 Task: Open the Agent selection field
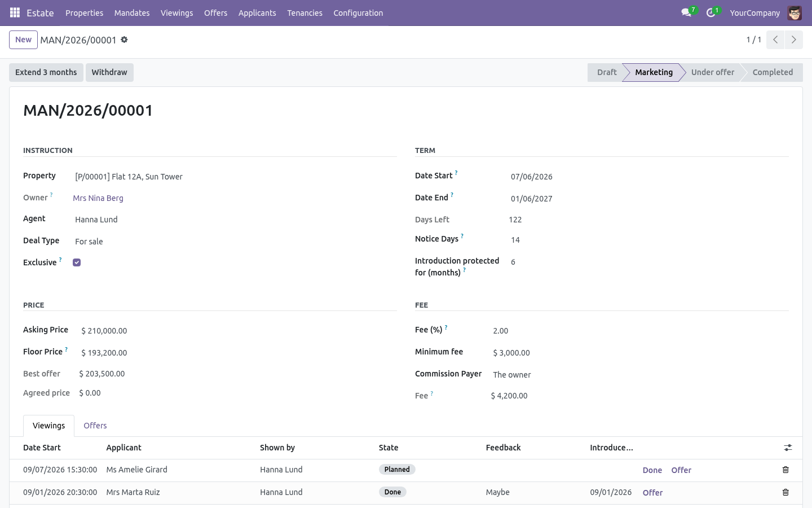(235, 220)
